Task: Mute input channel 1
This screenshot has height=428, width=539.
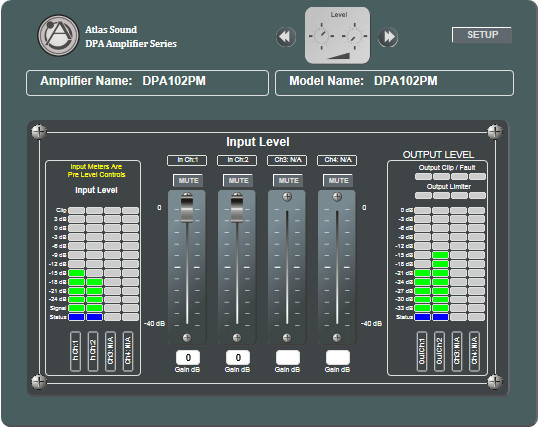Action: tap(188, 180)
